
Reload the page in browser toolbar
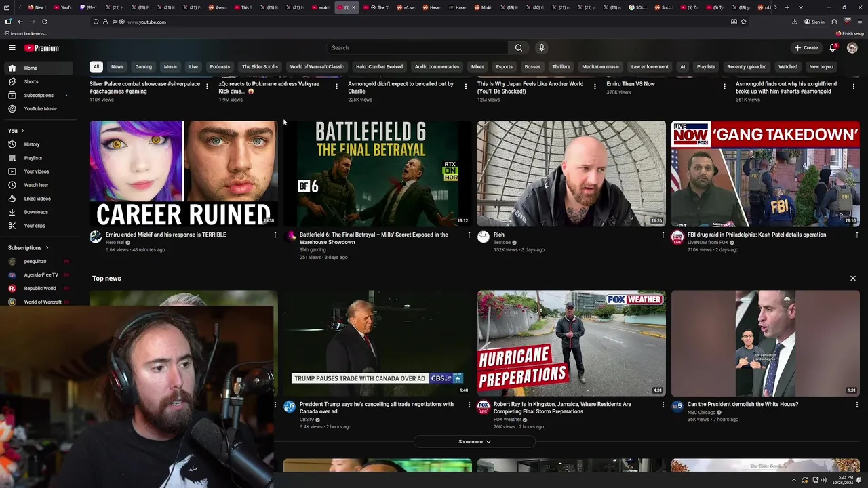pos(45,22)
